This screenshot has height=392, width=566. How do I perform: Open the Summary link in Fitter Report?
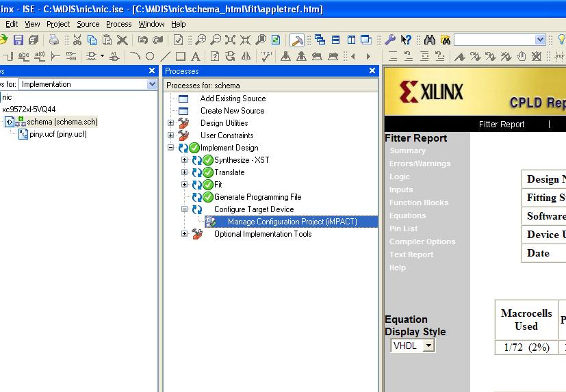tap(407, 151)
